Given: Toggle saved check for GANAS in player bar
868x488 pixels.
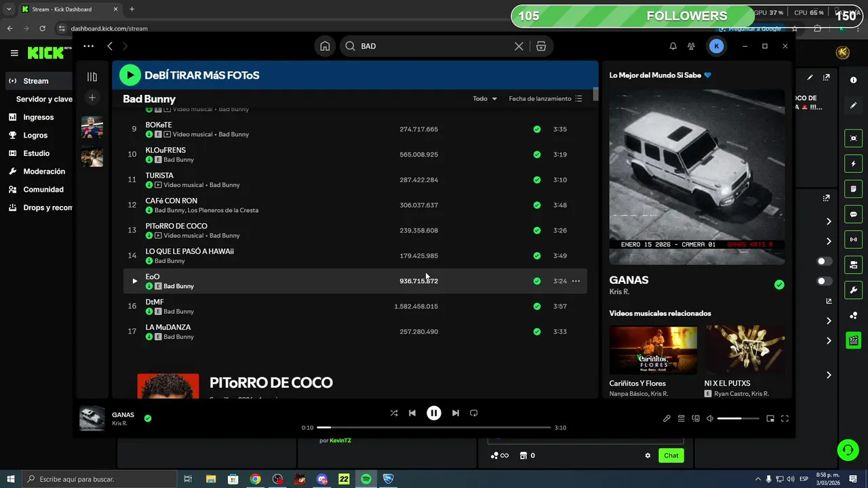Looking at the screenshot, I should coord(148,418).
